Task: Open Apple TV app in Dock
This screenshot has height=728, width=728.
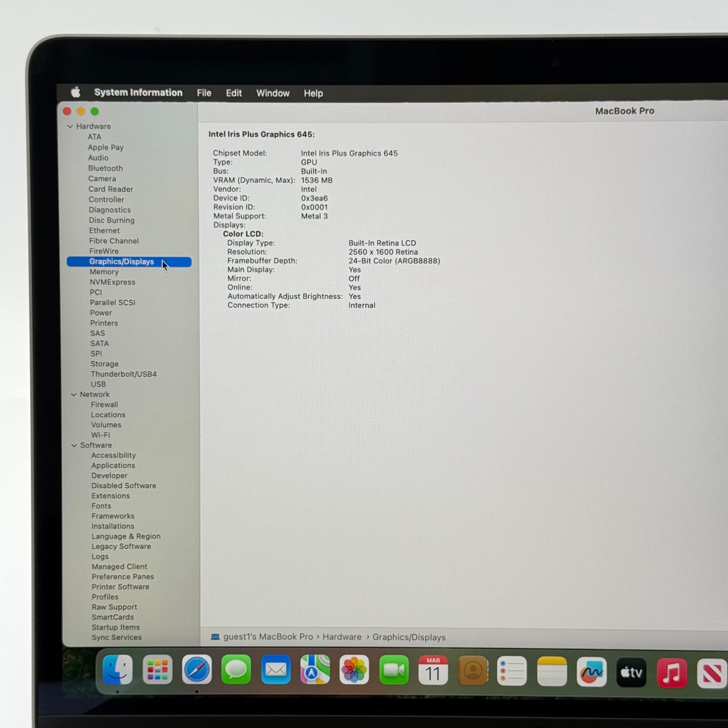Action: click(x=631, y=672)
